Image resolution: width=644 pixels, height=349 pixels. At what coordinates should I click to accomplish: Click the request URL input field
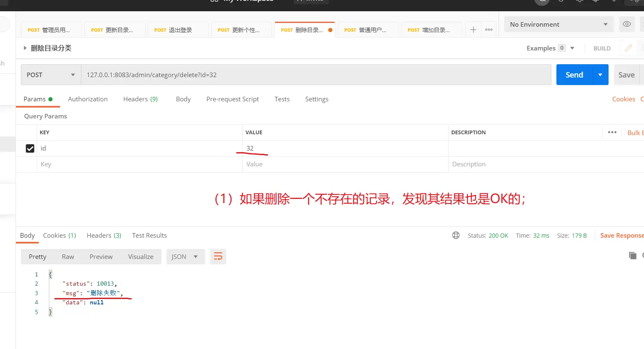(316, 75)
